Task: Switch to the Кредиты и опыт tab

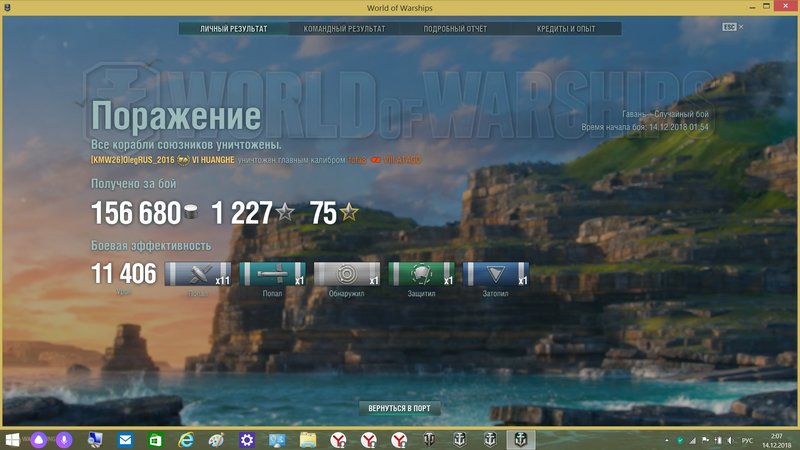Action: click(x=566, y=29)
